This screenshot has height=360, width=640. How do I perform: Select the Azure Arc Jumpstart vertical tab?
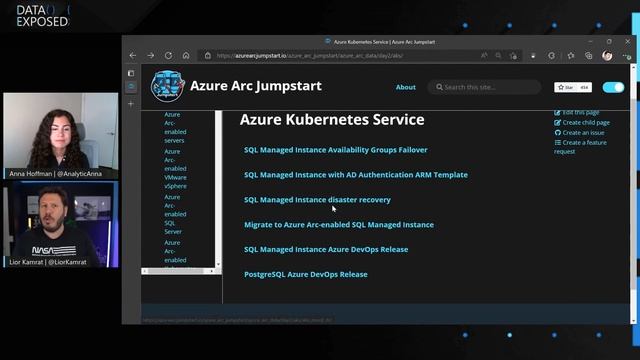(x=131, y=87)
